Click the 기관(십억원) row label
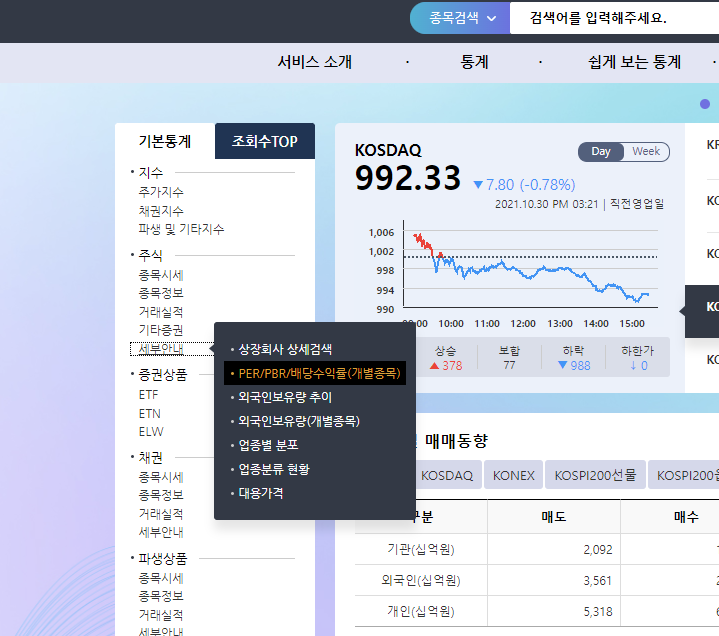Viewport: 719px width, 636px height. tap(421, 549)
